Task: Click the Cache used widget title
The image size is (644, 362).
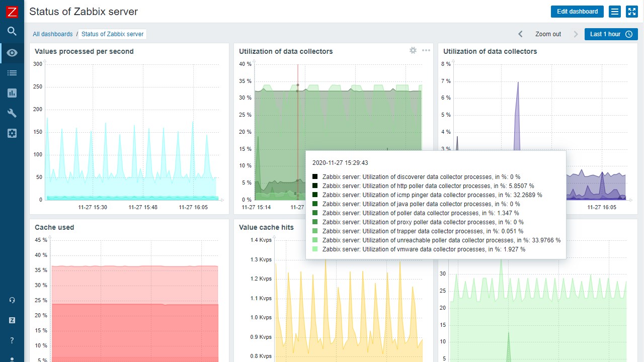Action: coord(54,227)
